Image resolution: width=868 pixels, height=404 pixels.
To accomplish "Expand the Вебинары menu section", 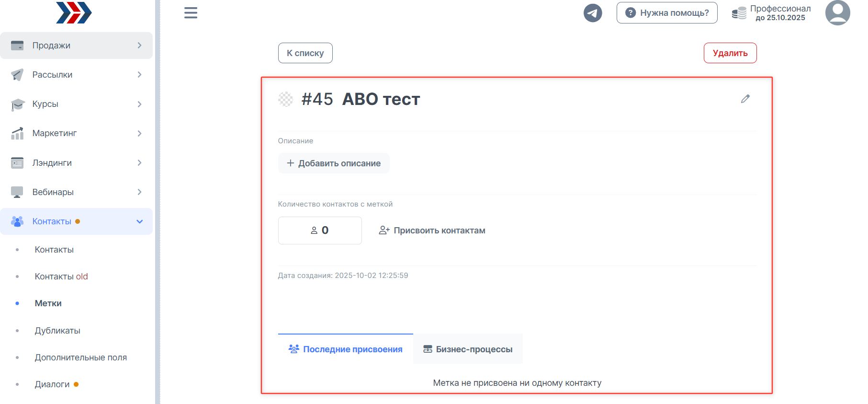I will [77, 192].
